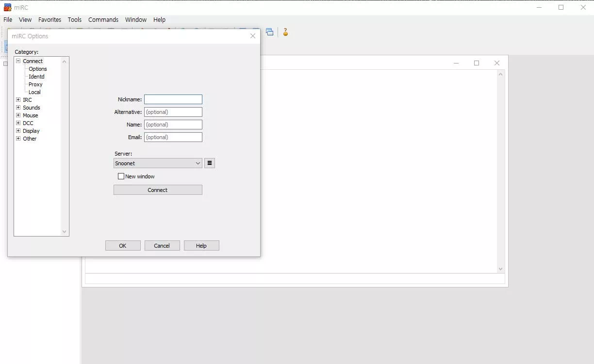
Task: Select Local under Connect
Action: tap(34, 92)
